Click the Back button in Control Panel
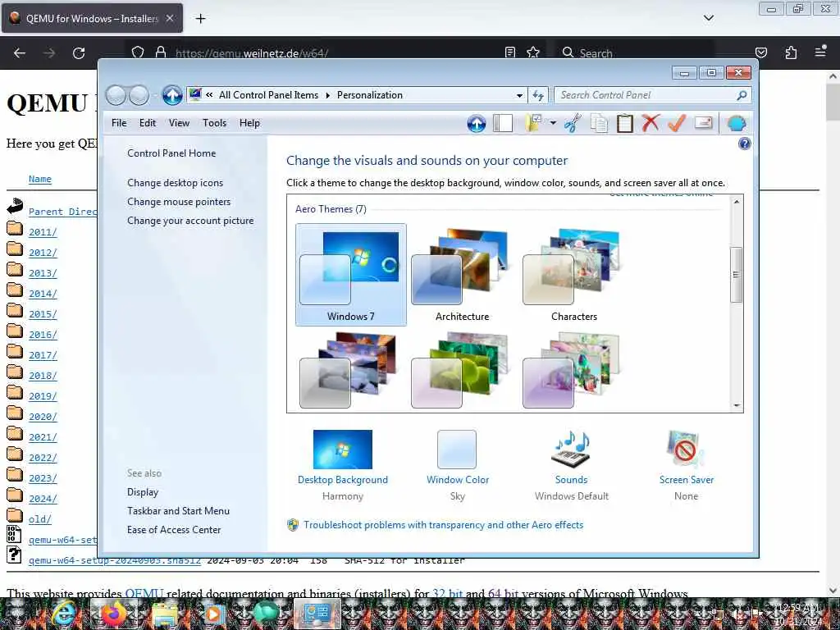 [x=116, y=95]
